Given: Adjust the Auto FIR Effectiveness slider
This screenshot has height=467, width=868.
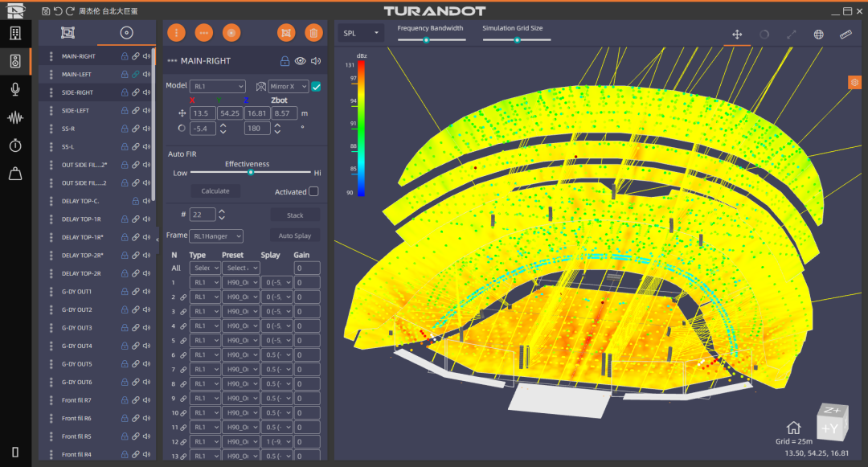Looking at the screenshot, I should pos(250,173).
